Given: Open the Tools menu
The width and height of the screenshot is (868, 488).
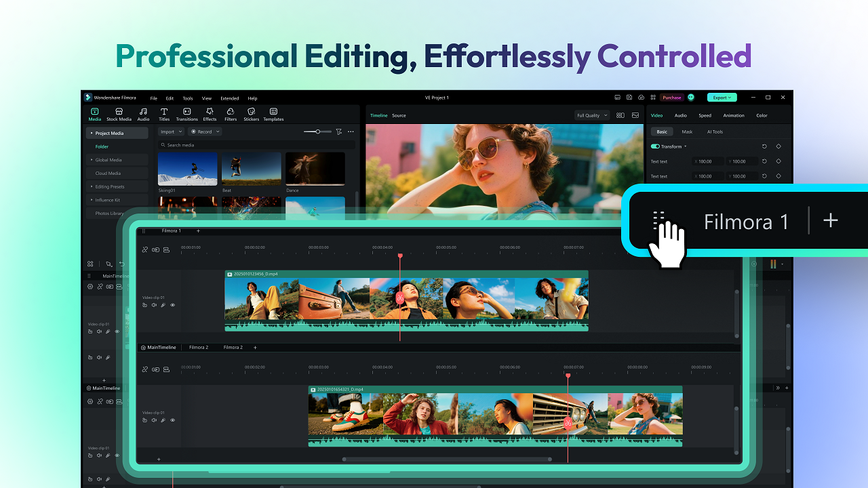Looking at the screenshot, I should point(188,98).
